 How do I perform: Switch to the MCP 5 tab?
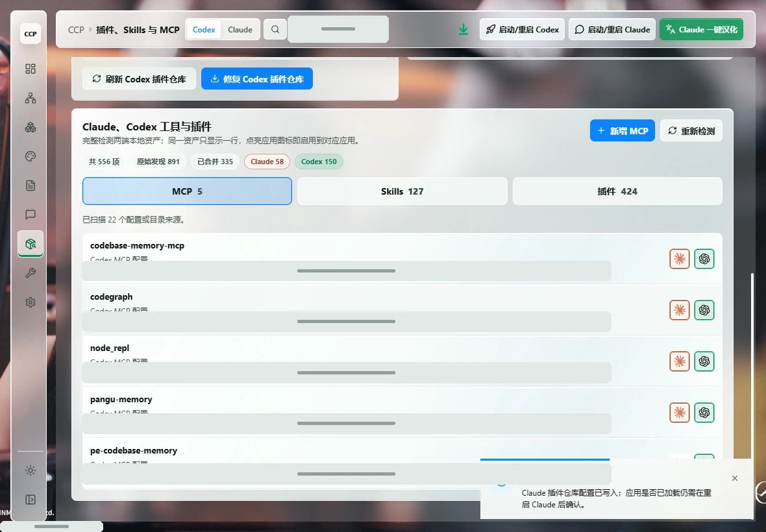(187, 191)
